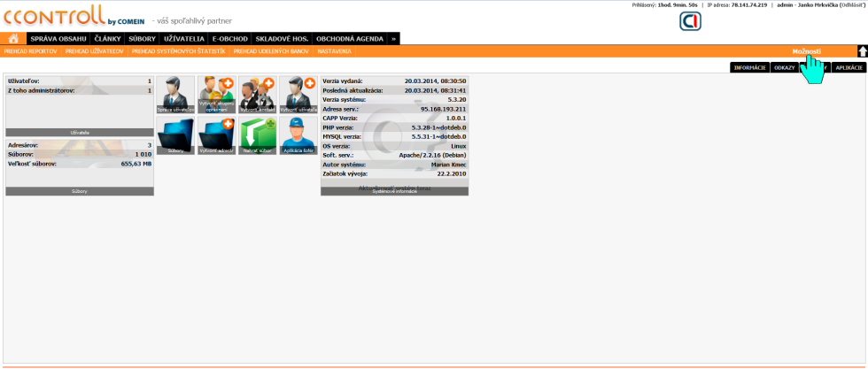This screenshot has width=868, height=369.
Task: Open the Skladové hos. menu
Action: tap(282, 39)
